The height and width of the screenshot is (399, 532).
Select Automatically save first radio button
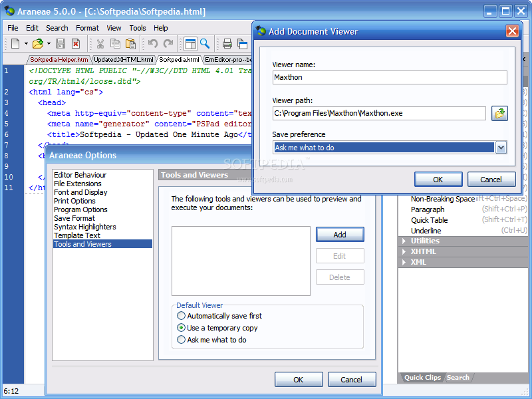pos(181,316)
